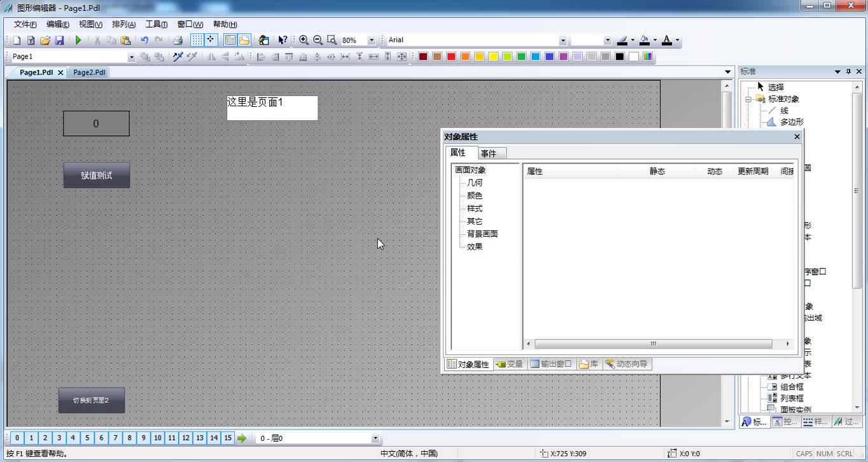Viewport: 868px width, 462px height.
Task: Toggle visibility of layer 7 button
Action: 115,438
